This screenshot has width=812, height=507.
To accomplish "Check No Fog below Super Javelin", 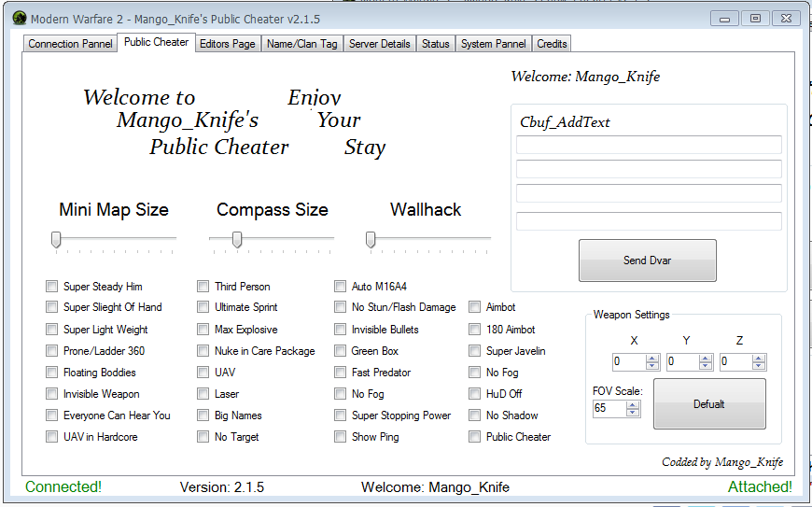I will pyautogui.click(x=474, y=373).
